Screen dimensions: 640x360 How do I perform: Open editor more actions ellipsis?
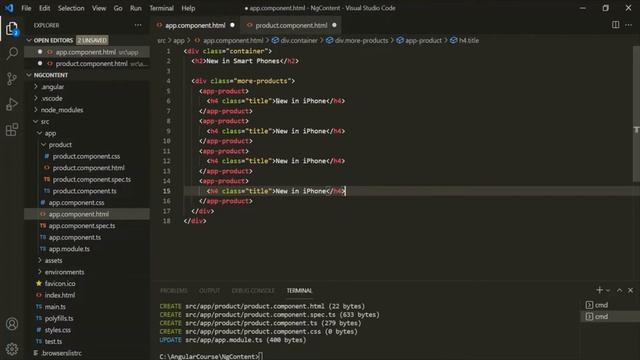[629, 25]
